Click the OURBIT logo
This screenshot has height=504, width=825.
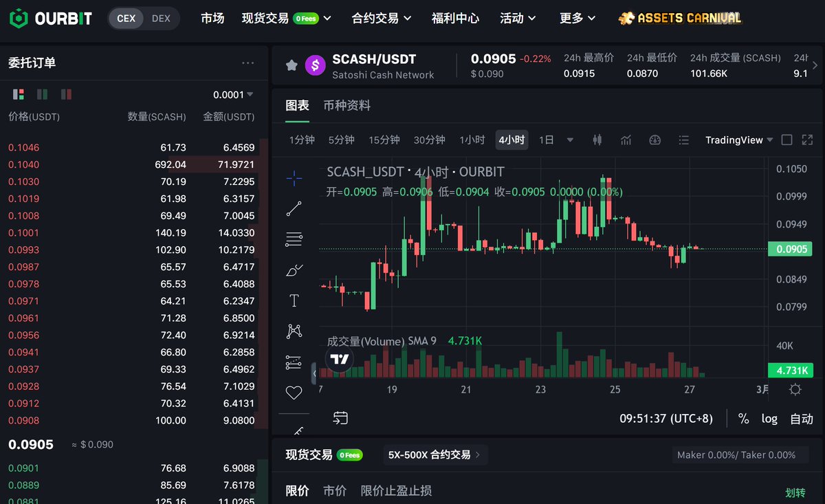coord(50,19)
